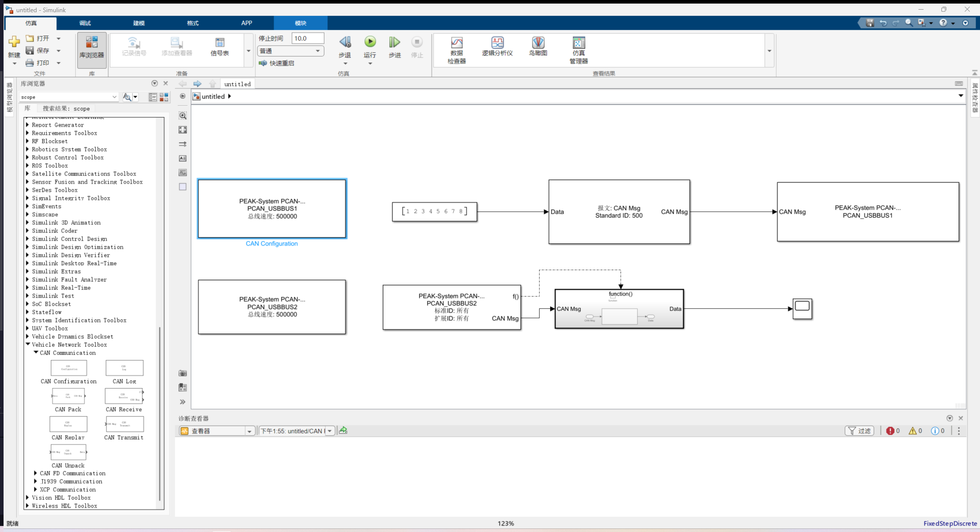Collapse the Vehicle Network Toolbox node
The width and height of the screenshot is (980, 532).
(x=28, y=344)
